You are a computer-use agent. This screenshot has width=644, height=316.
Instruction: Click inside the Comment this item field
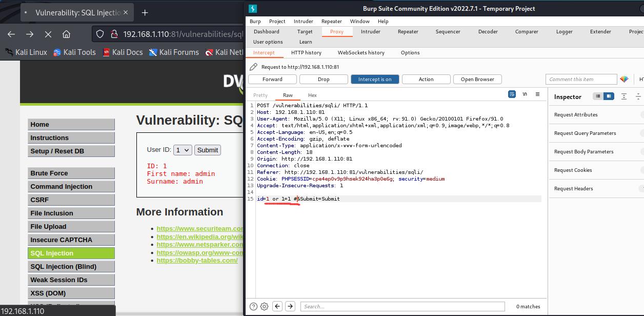(581, 79)
